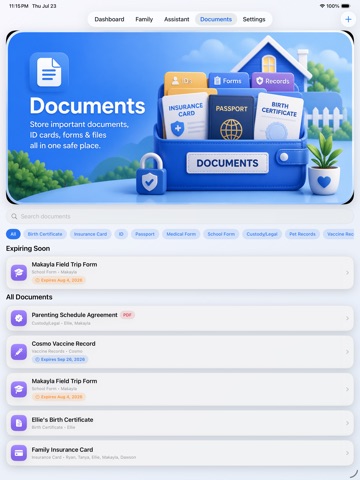Check the Wi-Fi status icon
The image size is (360, 480).
tap(322, 6)
